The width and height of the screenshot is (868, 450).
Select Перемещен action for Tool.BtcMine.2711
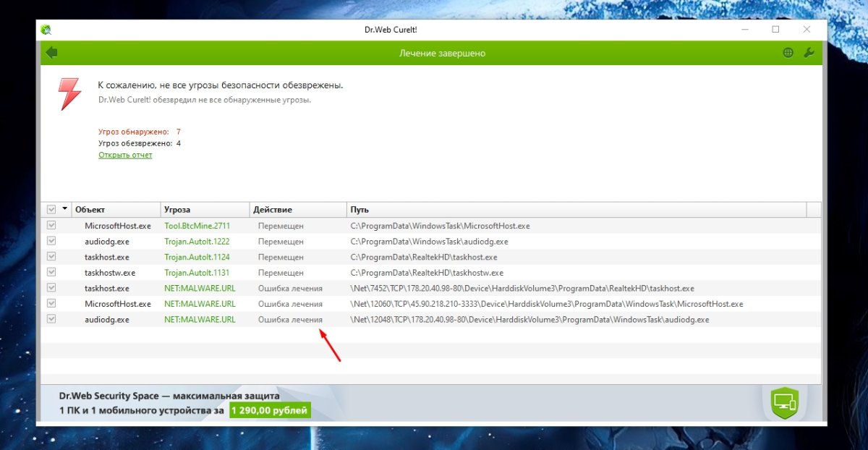coord(281,226)
